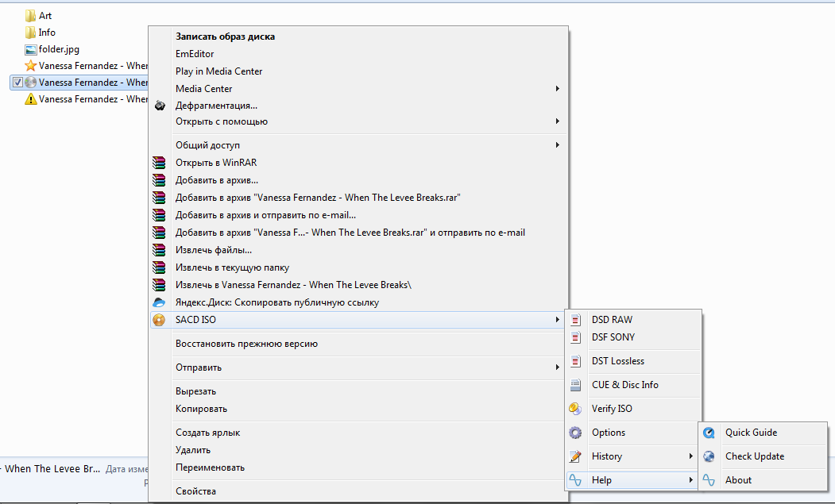
Task: Click the Info folder icon
Action: [31, 33]
